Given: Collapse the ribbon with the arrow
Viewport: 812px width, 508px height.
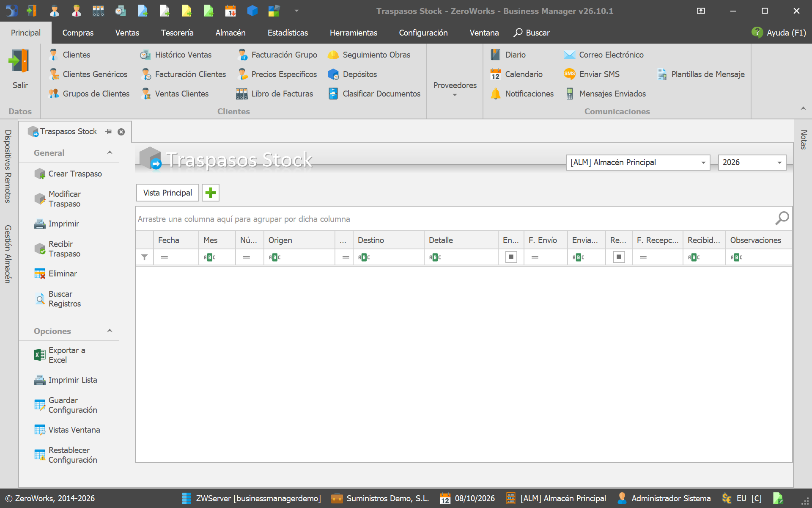Looking at the screenshot, I should [x=803, y=109].
